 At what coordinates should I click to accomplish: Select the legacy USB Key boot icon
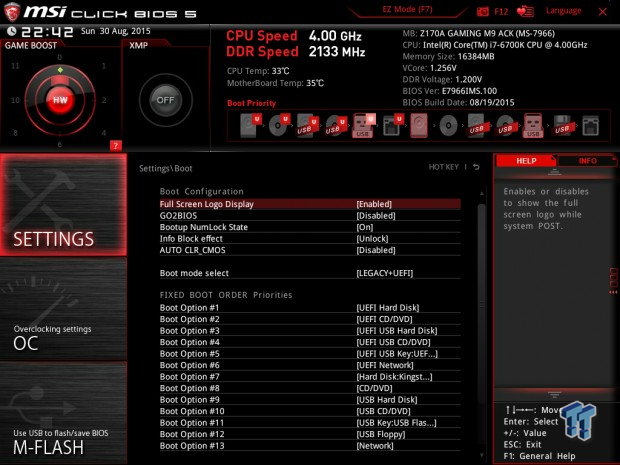(533, 125)
